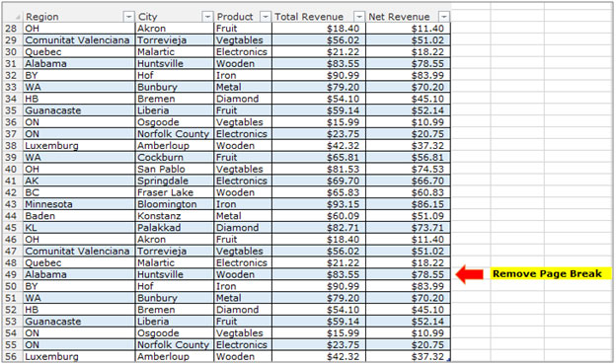The image size is (616, 364).
Task: Click the Palakkad cell in row 45
Action: [x=175, y=228]
